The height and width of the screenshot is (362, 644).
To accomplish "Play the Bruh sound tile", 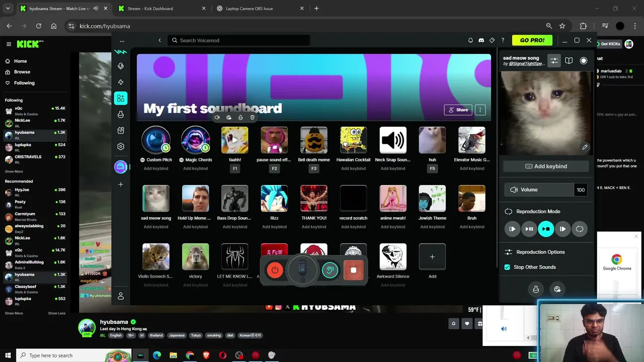I will tap(472, 199).
